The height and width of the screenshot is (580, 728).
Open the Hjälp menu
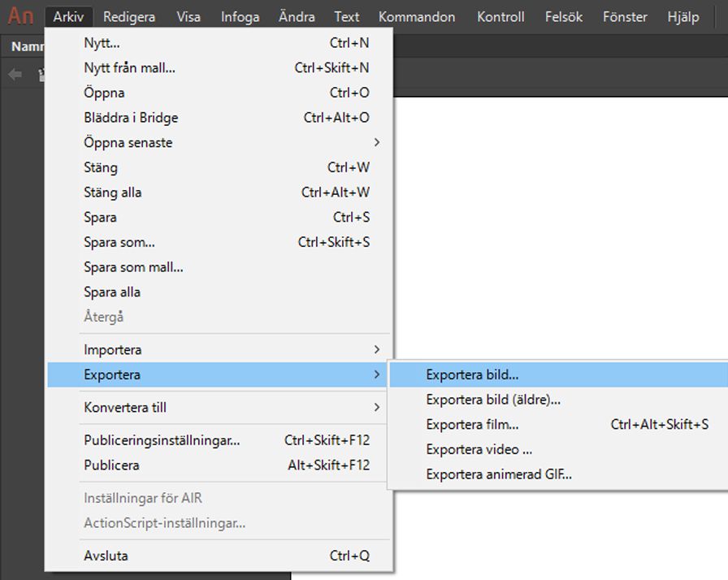pyautogui.click(x=683, y=16)
